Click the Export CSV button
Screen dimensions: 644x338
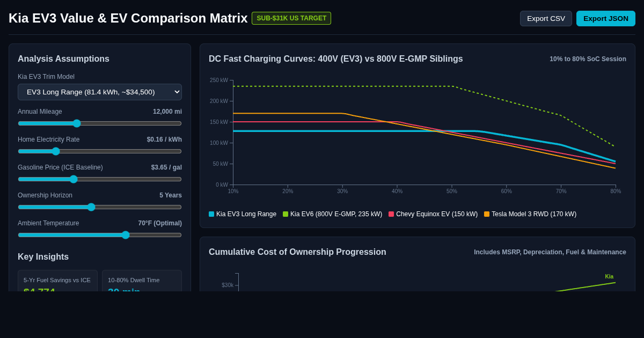point(546,18)
